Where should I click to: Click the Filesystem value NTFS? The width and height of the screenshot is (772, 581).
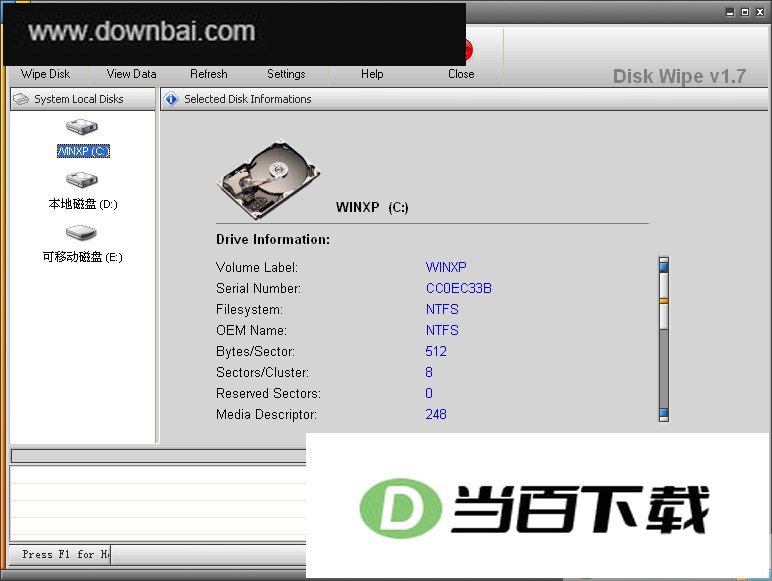[442, 309]
